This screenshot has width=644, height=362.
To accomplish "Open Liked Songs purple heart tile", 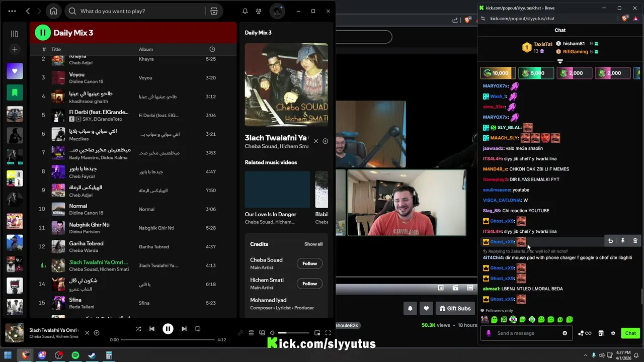I will tap(15, 71).
